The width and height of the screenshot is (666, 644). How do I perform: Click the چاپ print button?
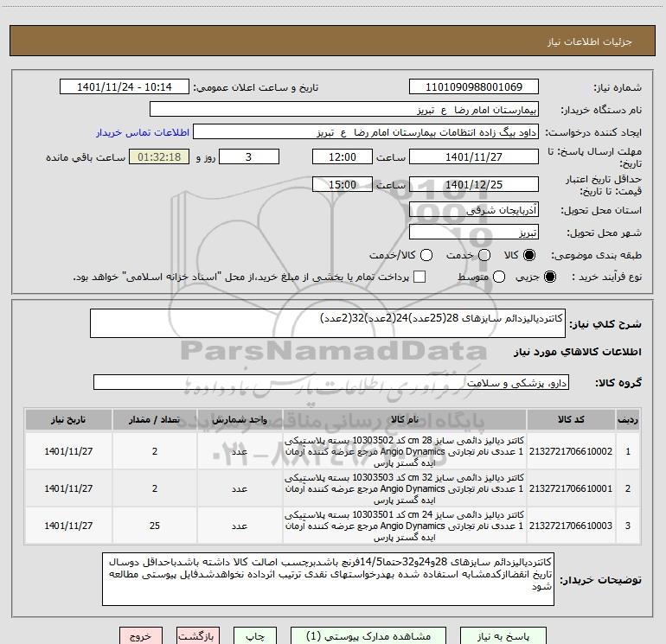[x=255, y=636]
